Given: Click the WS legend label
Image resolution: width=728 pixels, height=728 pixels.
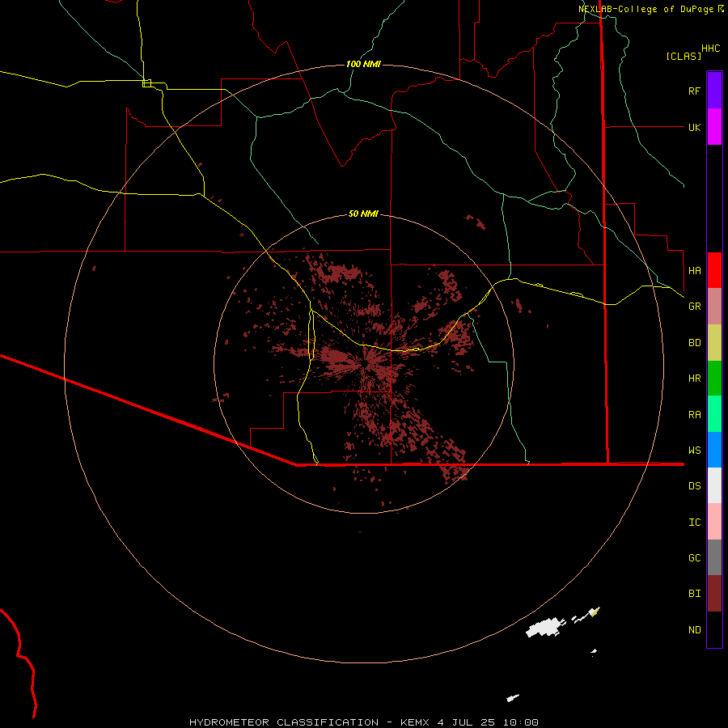Looking at the screenshot, I should (x=694, y=451).
